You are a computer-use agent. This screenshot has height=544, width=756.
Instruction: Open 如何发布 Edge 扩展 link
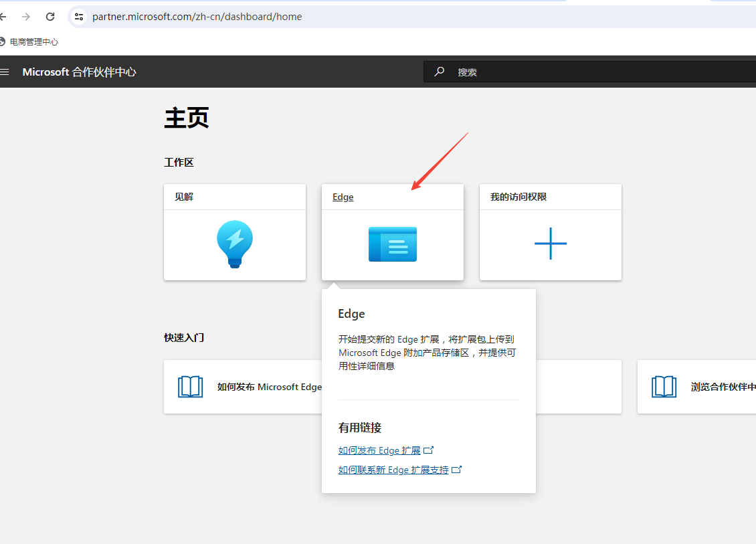[379, 450]
